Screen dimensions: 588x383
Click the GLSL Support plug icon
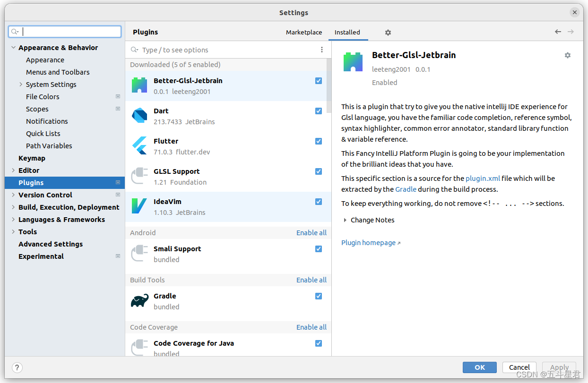pyautogui.click(x=139, y=176)
